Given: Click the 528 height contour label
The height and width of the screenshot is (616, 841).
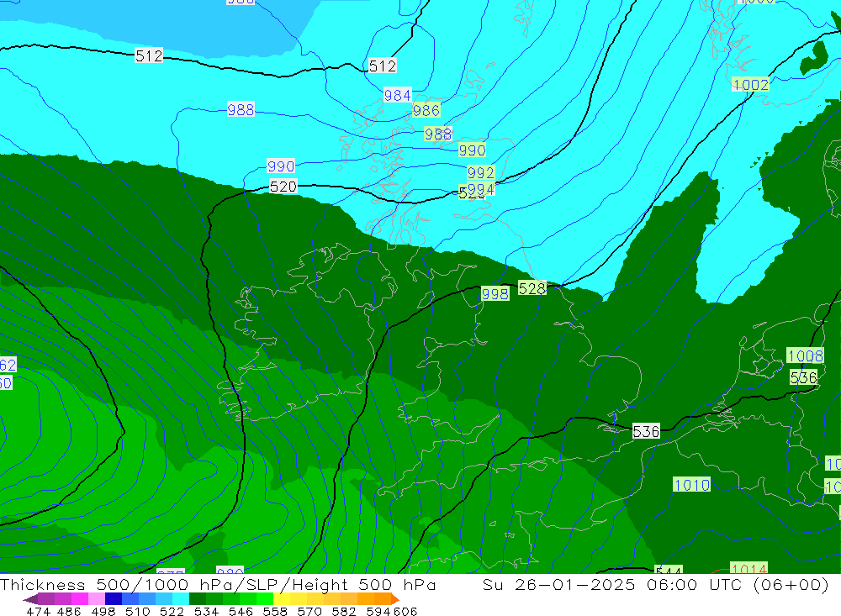Looking at the screenshot, I should click(532, 288).
